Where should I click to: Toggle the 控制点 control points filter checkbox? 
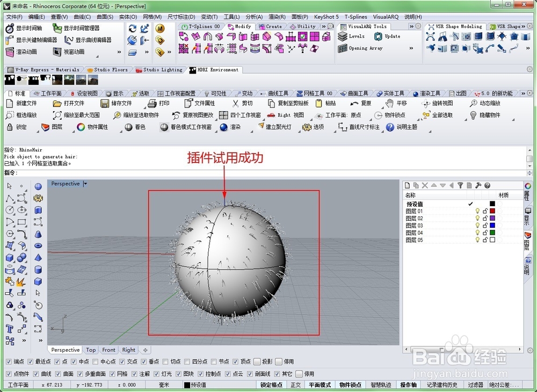(x=200, y=374)
